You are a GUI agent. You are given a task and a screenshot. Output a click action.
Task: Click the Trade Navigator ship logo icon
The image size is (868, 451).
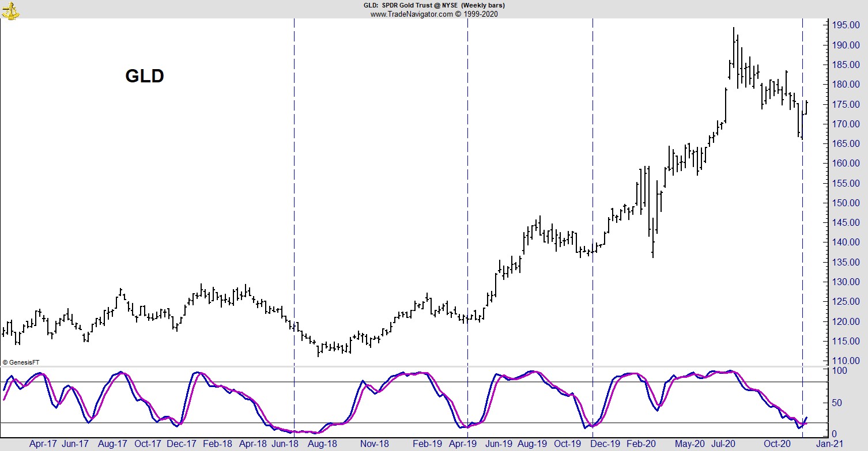click(x=10, y=9)
